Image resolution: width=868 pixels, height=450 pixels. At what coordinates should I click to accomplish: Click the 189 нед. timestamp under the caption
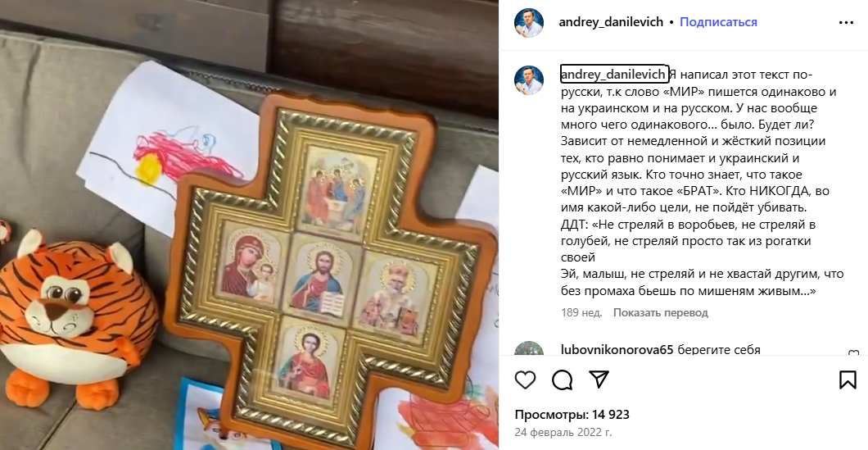coord(581,312)
